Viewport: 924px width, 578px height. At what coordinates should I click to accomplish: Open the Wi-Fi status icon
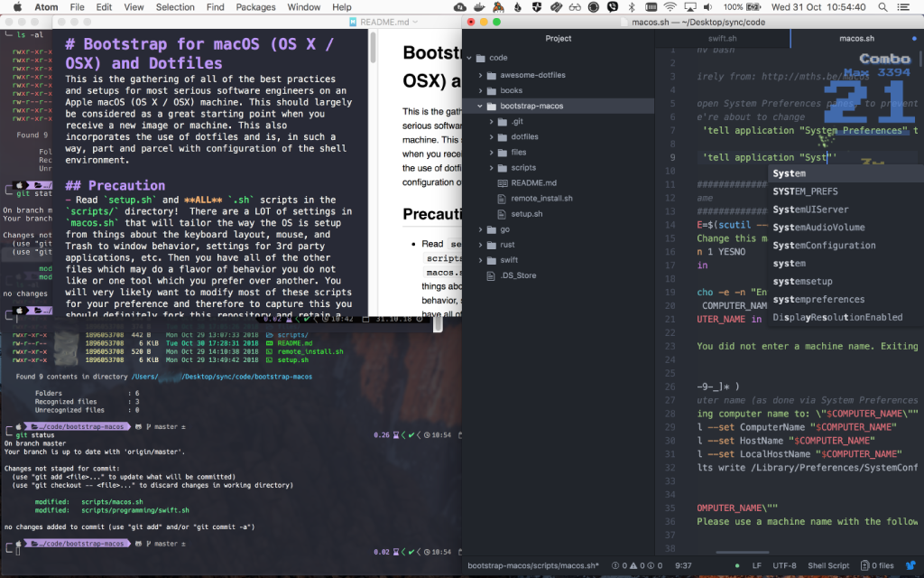tap(670, 7)
